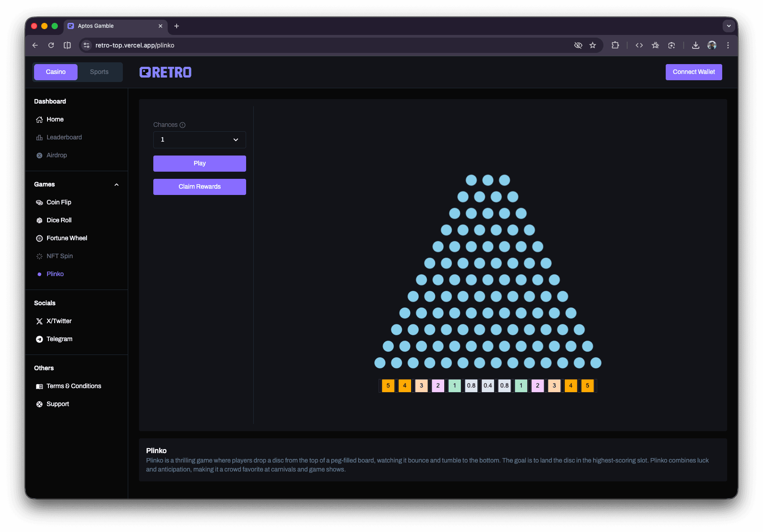Switch to Sports betting mode

click(99, 72)
